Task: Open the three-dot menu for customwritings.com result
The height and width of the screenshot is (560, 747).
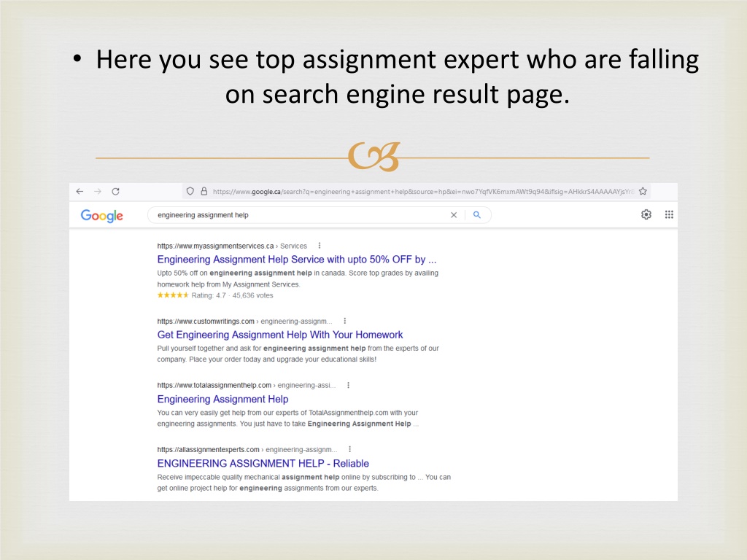Action: [x=345, y=321]
